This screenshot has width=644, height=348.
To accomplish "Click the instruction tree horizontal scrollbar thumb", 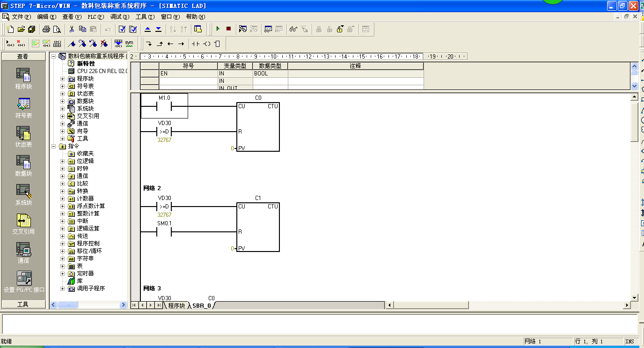I will (x=68, y=305).
